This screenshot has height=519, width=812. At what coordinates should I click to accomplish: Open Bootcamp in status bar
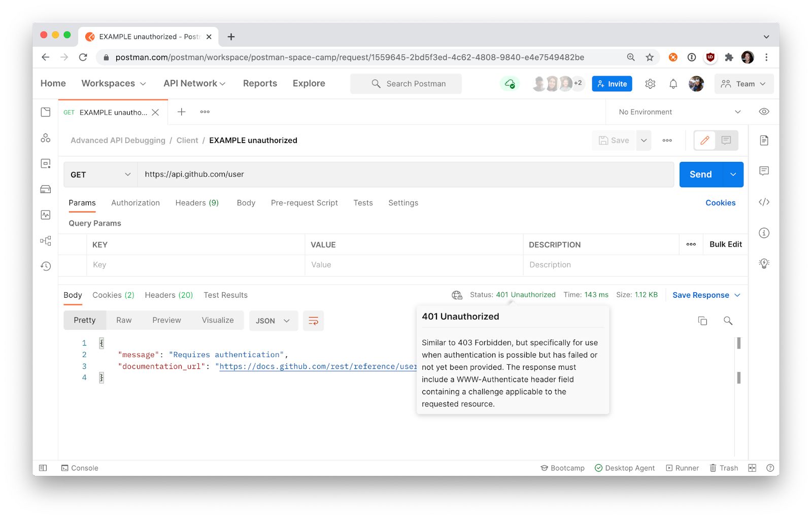[562, 468]
